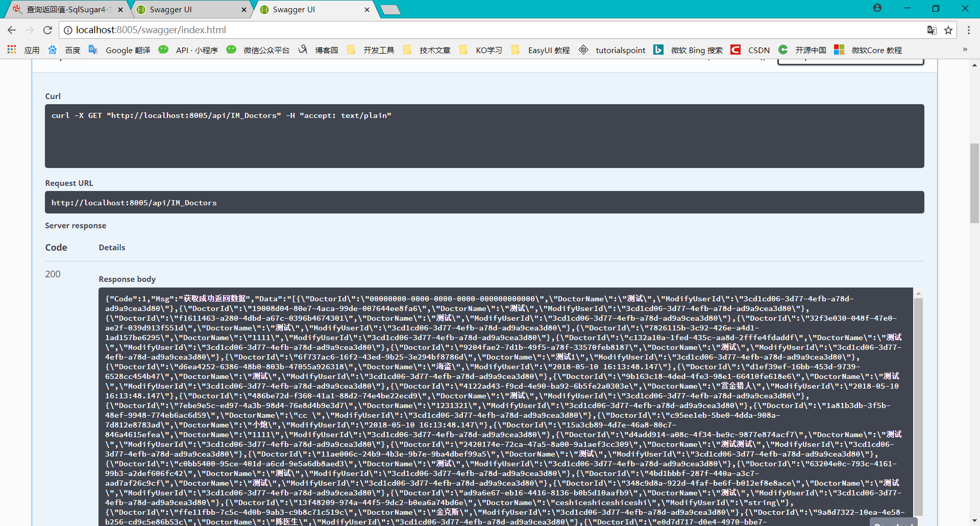Click the "Code" column header

56,247
